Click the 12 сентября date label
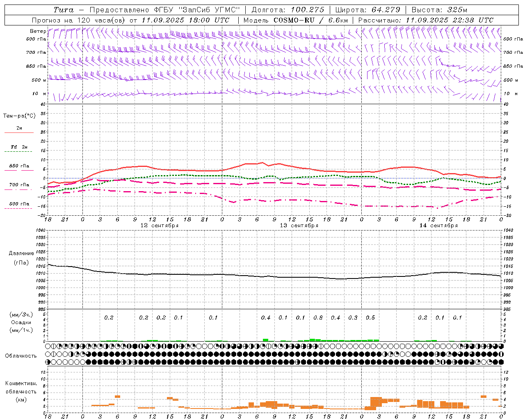The height and width of the screenshot is (420, 525). [x=160, y=226]
